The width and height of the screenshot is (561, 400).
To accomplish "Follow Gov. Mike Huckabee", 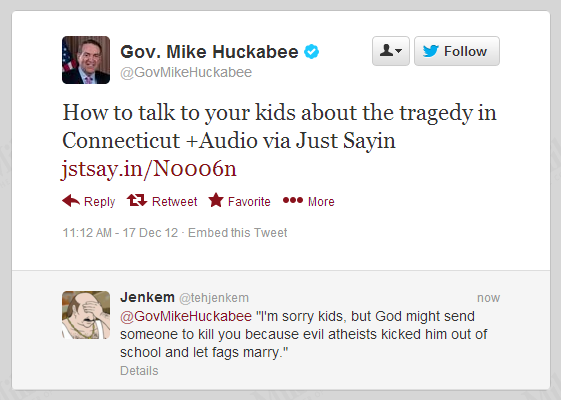I will [x=457, y=51].
